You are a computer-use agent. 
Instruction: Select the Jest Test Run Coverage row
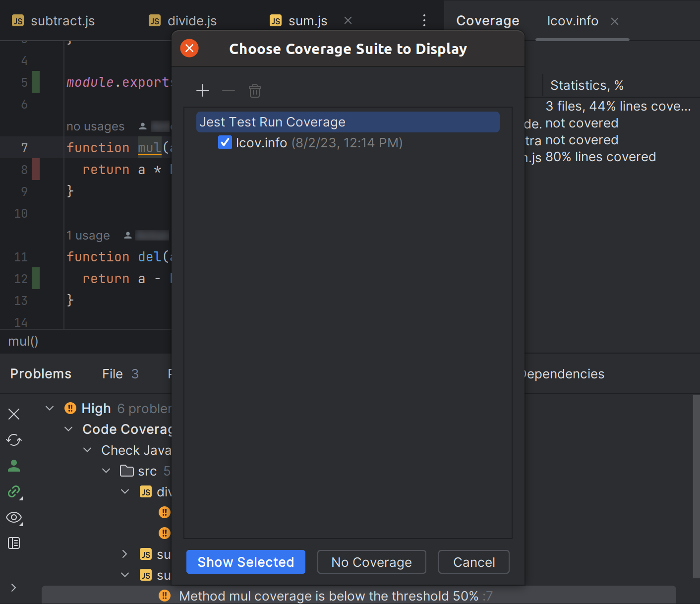coord(347,122)
